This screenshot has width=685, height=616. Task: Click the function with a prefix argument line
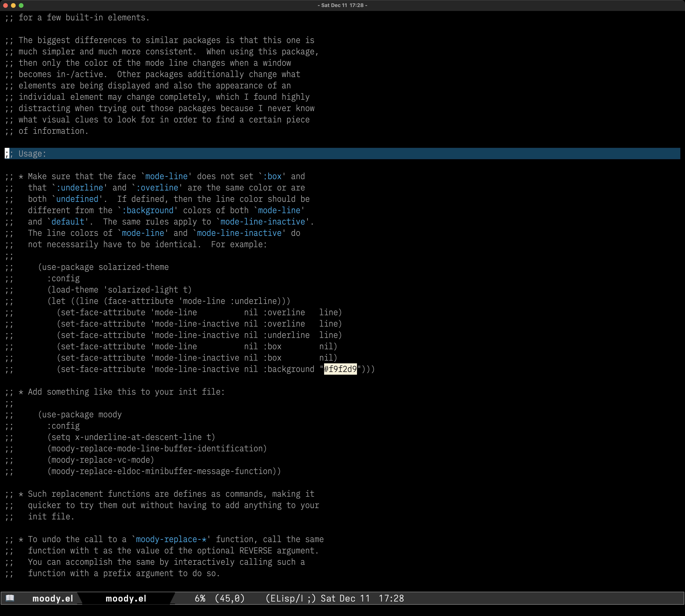[x=113, y=573]
